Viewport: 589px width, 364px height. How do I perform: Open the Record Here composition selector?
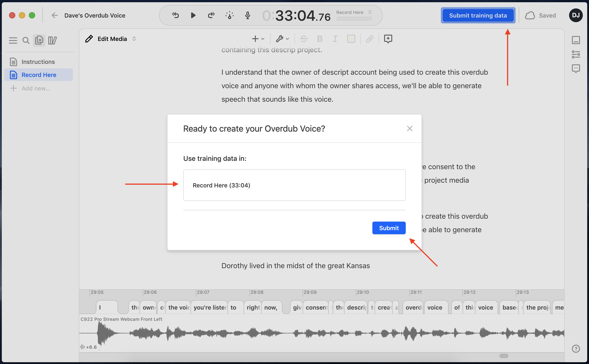click(354, 13)
